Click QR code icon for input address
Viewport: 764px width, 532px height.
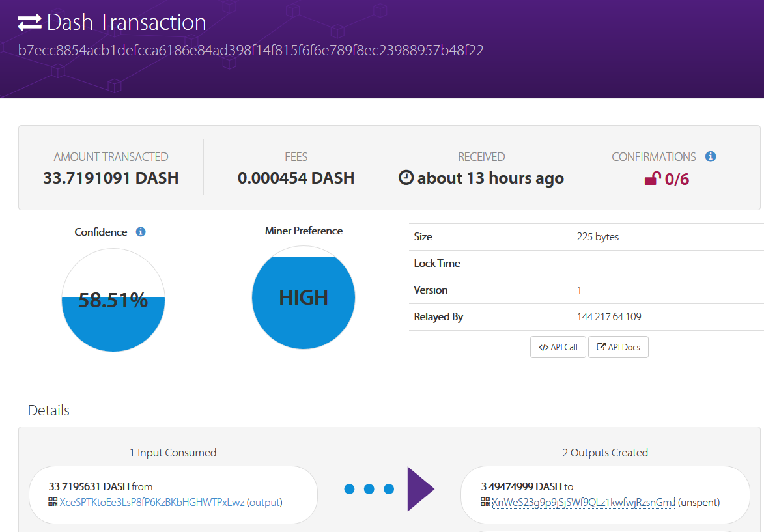[x=53, y=501]
